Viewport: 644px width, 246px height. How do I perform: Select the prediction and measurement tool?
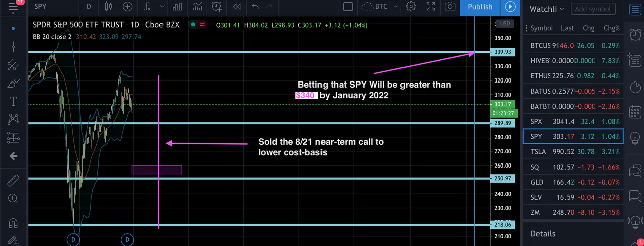point(13,137)
